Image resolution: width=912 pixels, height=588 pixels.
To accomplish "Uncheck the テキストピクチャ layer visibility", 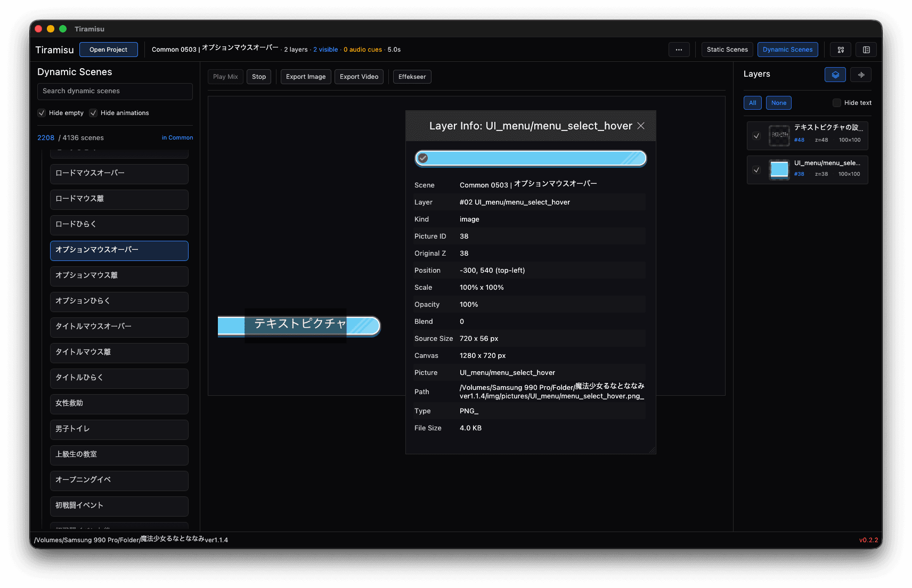I will (756, 136).
